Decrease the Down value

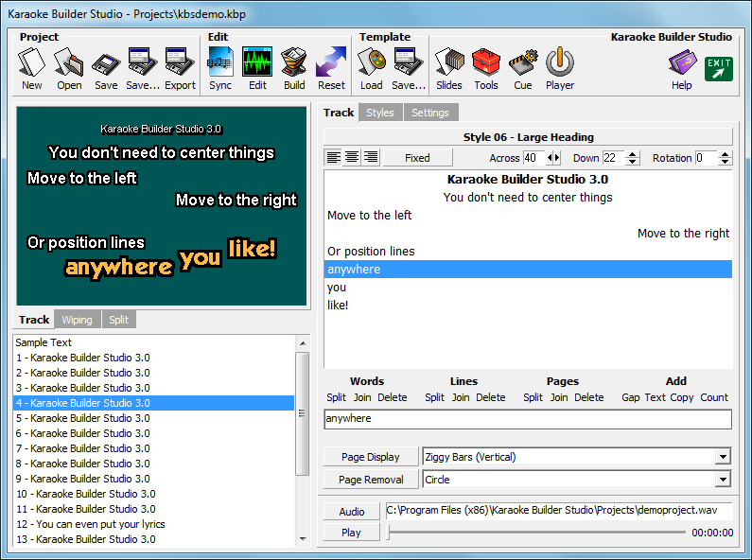pyautogui.click(x=633, y=162)
